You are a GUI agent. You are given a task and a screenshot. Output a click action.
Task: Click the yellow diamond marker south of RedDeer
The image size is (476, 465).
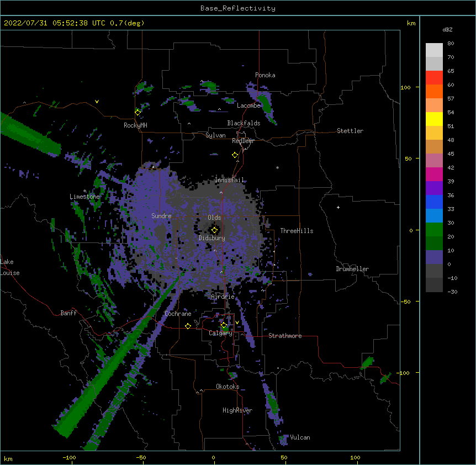(235, 155)
